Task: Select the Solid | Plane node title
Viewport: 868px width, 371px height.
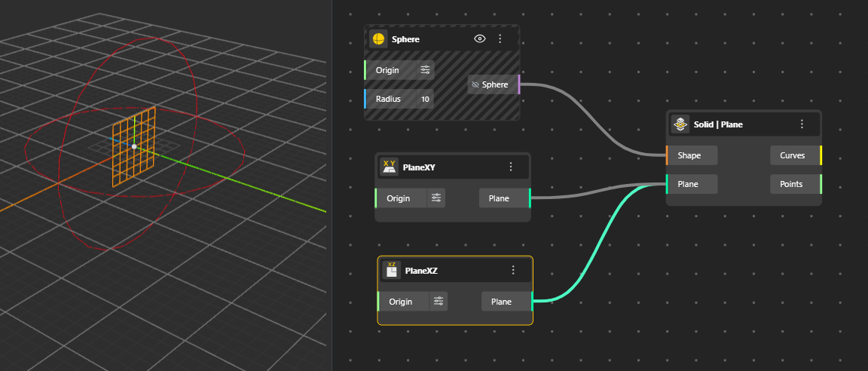Action: pos(718,124)
